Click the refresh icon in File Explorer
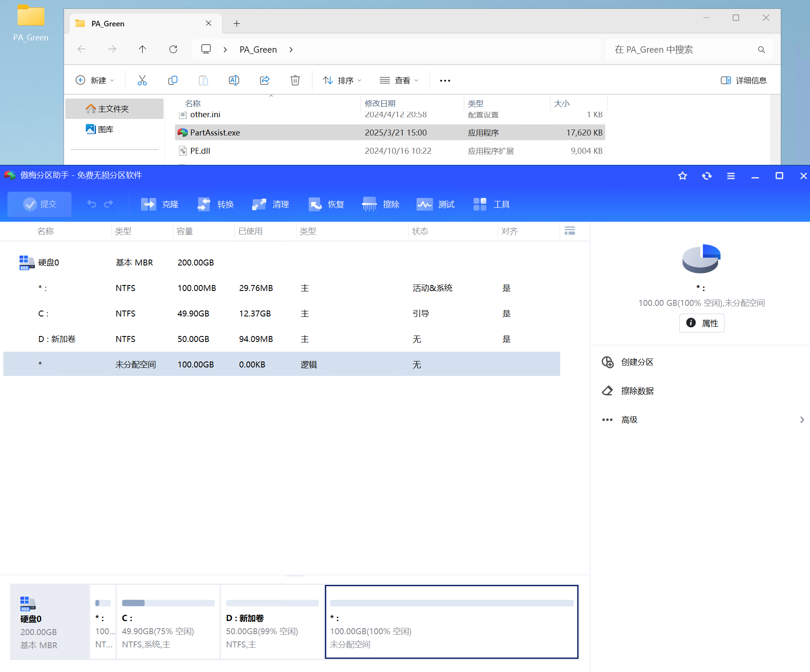 (173, 49)
